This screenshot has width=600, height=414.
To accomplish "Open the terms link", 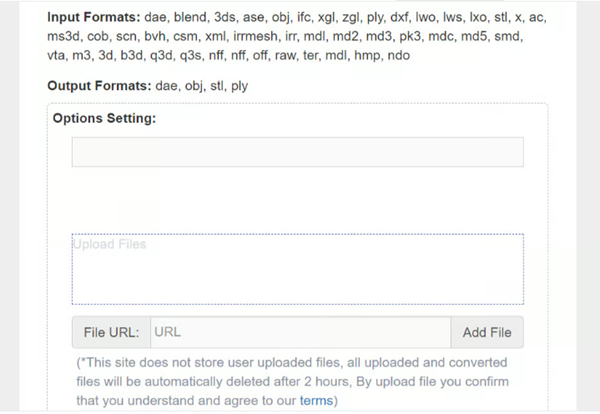I will click(314, 401).
